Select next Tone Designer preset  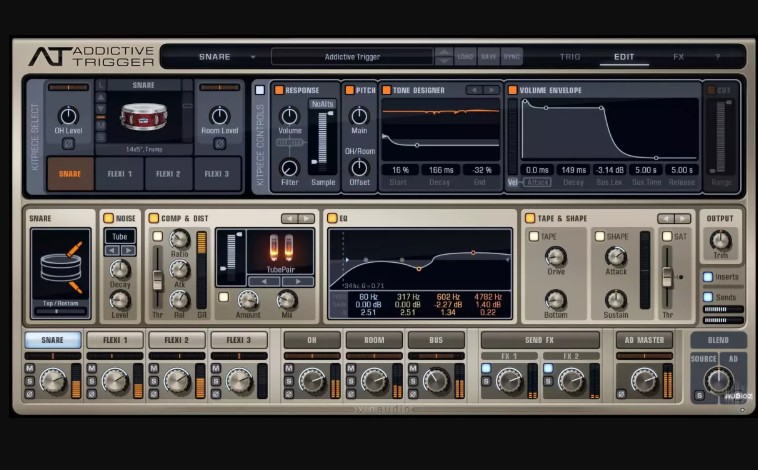click(491, 90)
